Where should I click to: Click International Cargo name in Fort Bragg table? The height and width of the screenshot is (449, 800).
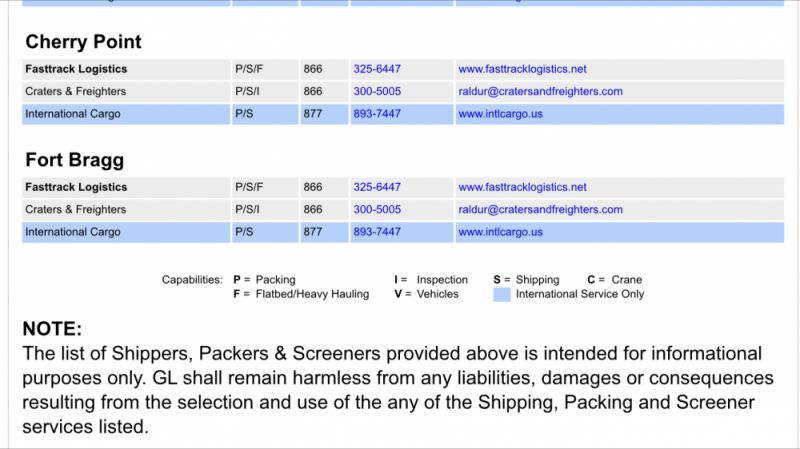click(73, 232)
